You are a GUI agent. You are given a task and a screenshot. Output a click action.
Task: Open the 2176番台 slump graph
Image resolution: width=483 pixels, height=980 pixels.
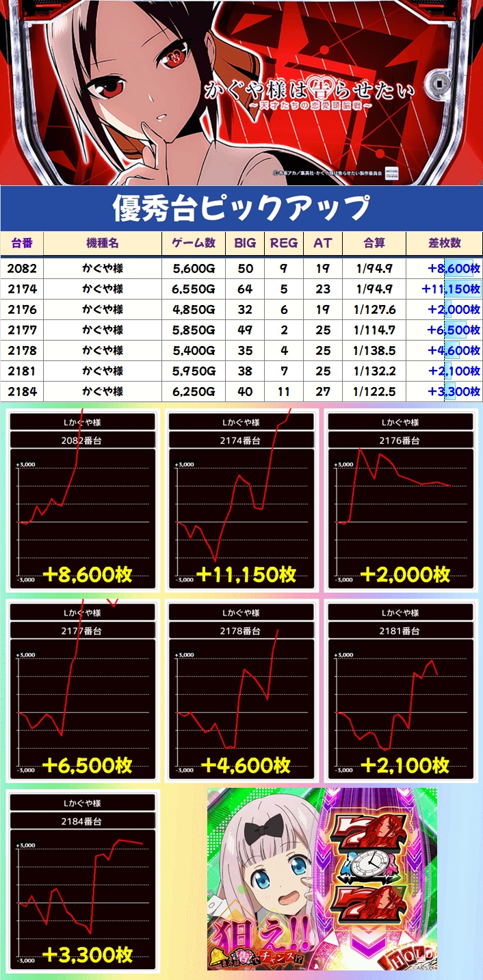click(400, 501)
